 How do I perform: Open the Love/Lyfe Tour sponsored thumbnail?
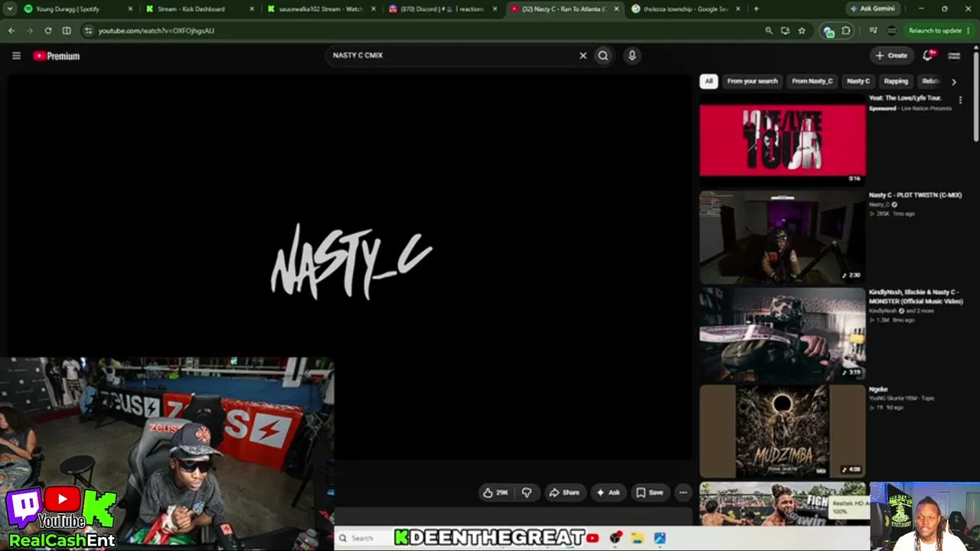(782, 140)
